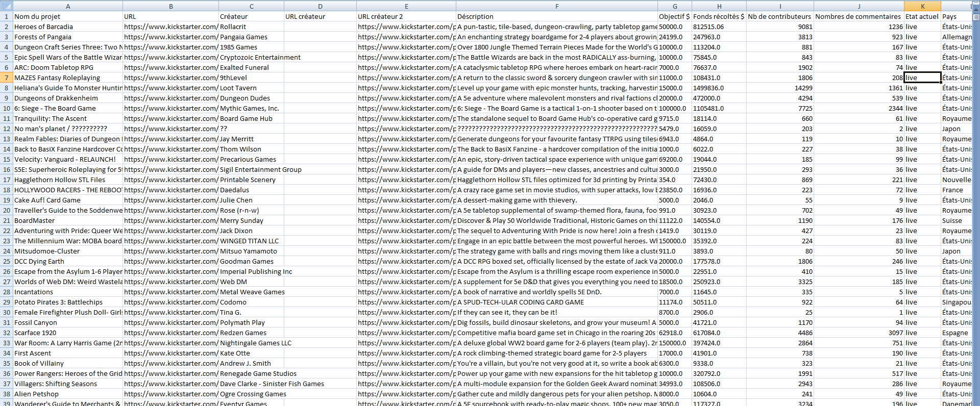
Task: Select the 'BoardMaster' cell
Action: click(x=68, y=220)
